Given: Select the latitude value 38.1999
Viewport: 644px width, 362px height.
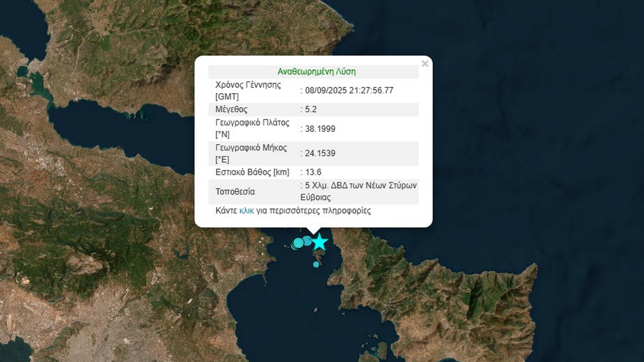Looking at the screenshot, I should (x=320, y=129).
